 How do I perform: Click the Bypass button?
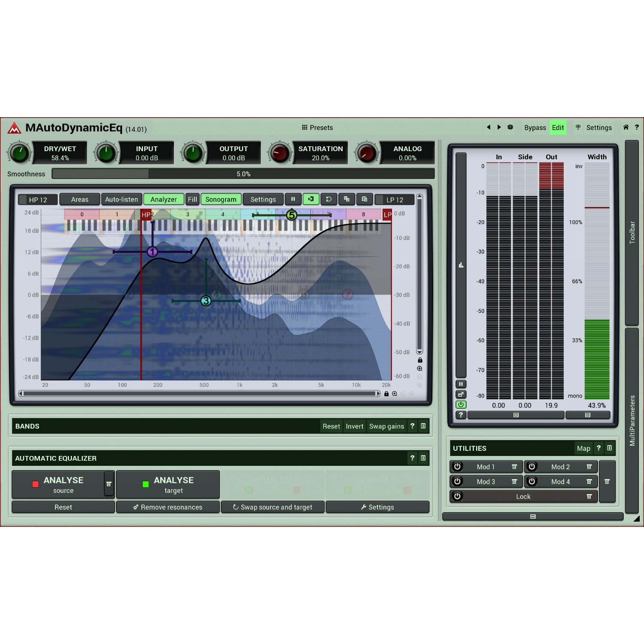point(535,128)
